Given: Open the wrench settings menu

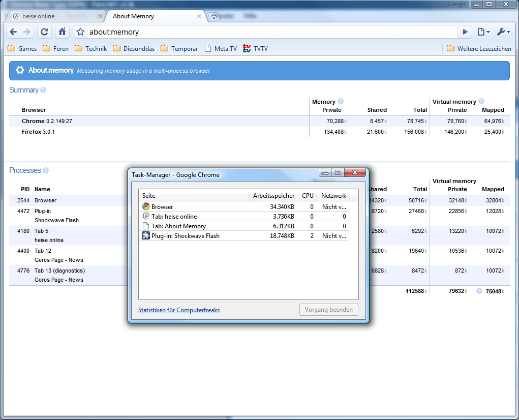Looking at the screenshot, I should tap(503, 32).
